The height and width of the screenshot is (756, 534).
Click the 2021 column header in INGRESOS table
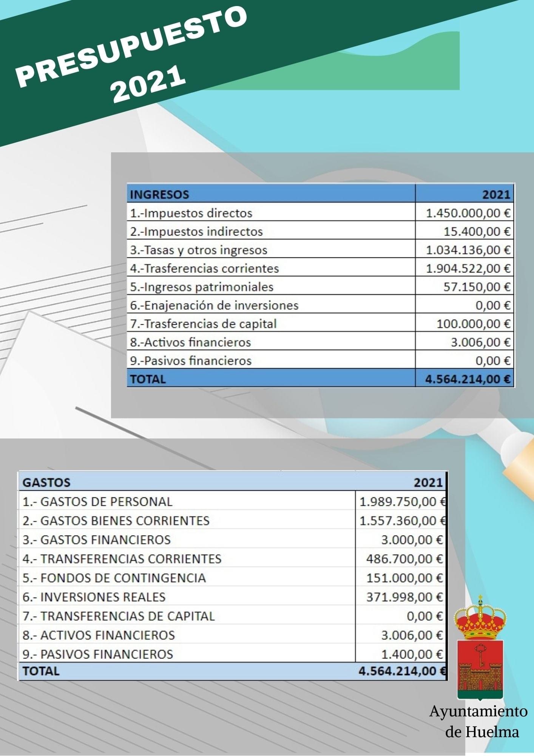[496, 194]
